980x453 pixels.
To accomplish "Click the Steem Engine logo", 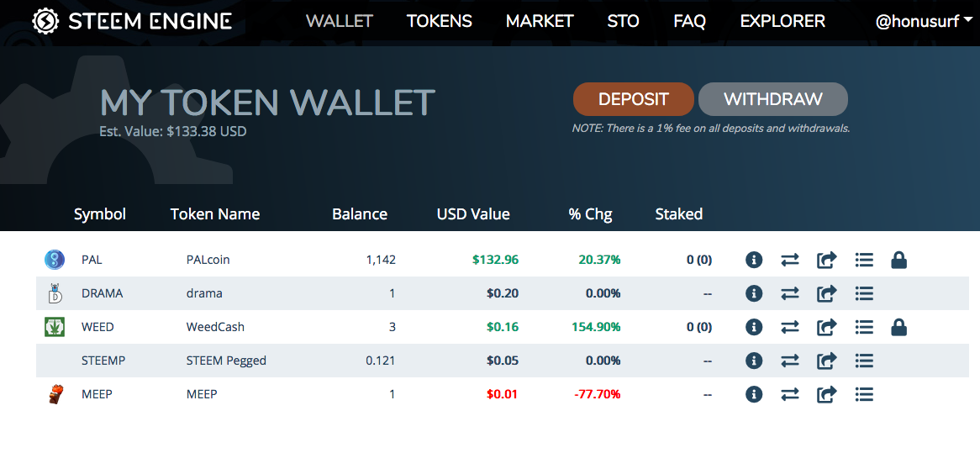I will 132,22.
